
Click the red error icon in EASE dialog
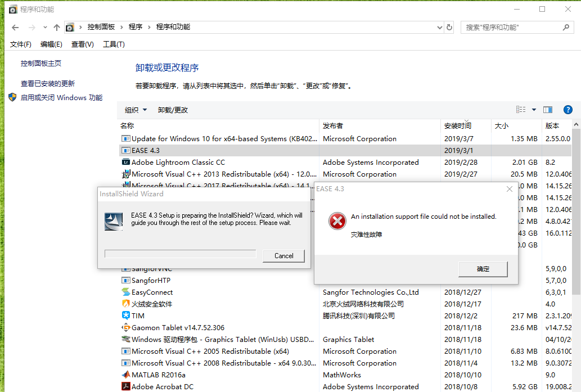click(x=337, y=221)
